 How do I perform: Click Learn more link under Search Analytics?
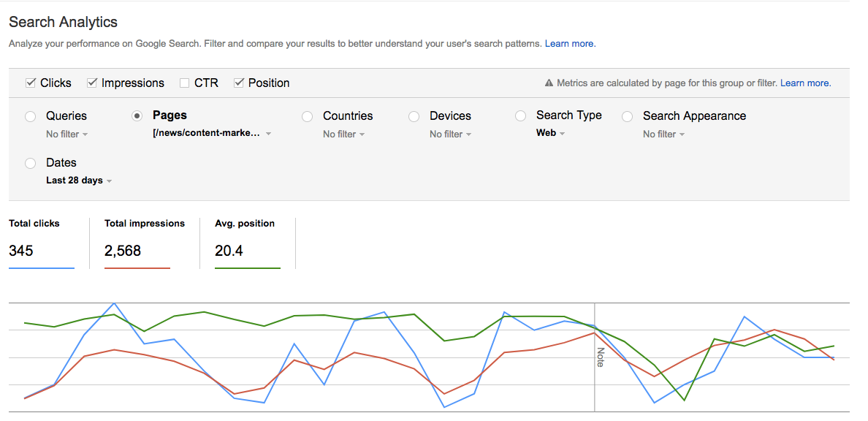(x=570, y=44)
